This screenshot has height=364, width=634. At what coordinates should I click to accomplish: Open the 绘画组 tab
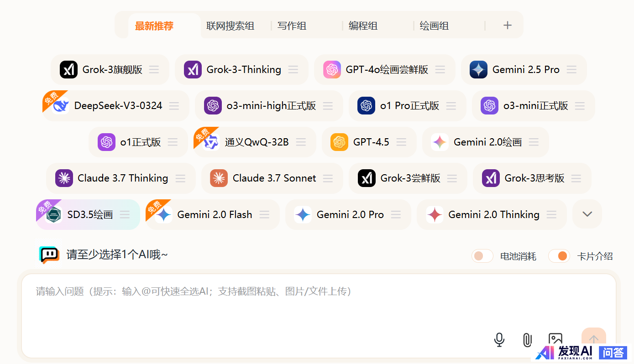tap(435, 26)
